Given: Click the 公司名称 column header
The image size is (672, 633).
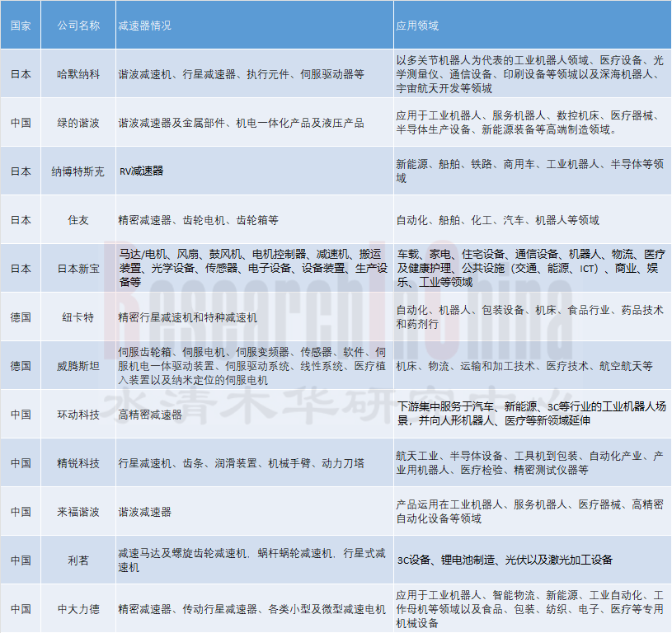Looking at the screenshot, I should pos(78,26).
